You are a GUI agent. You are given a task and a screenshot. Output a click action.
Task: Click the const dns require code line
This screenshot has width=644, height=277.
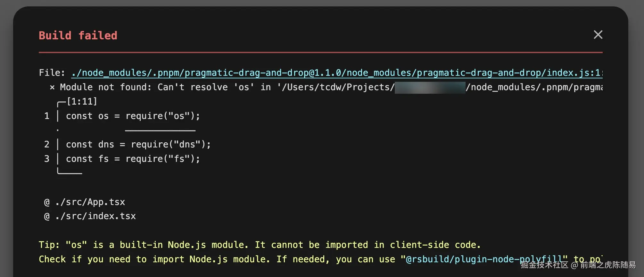click(138, 145)
